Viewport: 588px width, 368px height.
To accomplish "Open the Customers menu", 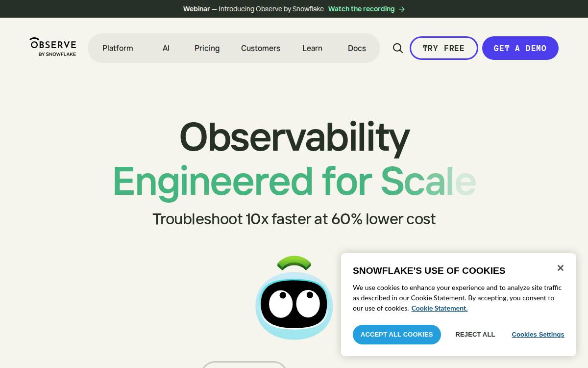I will [x=261, y=48].
